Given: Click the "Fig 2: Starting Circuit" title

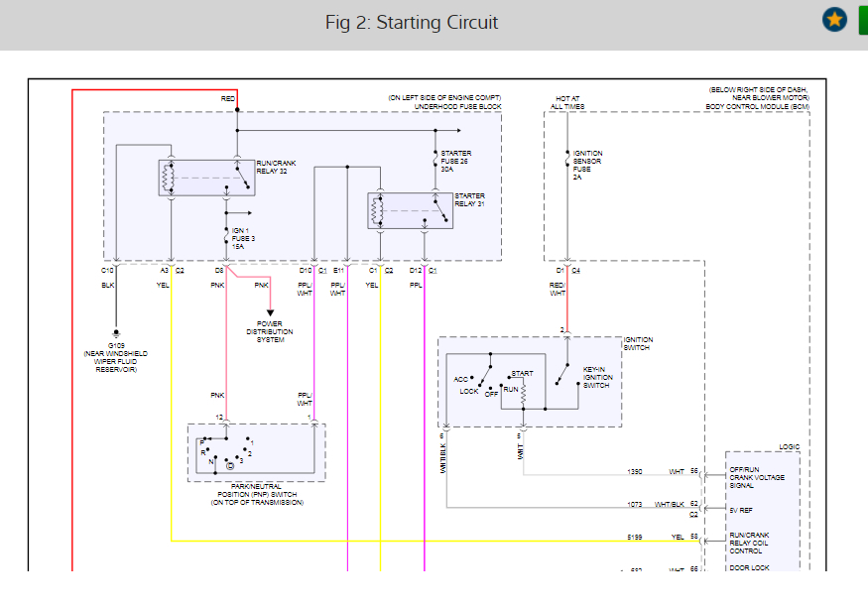Looking at the screenshot, I should 412,23.
